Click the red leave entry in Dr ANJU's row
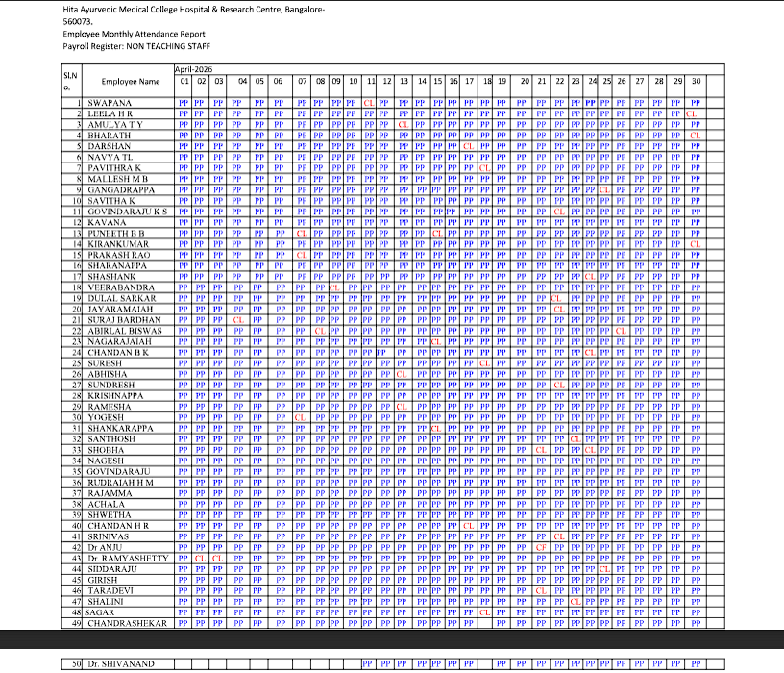Image resolution: width=784 pixels, height=673 pixels. (x=541, y=547)
